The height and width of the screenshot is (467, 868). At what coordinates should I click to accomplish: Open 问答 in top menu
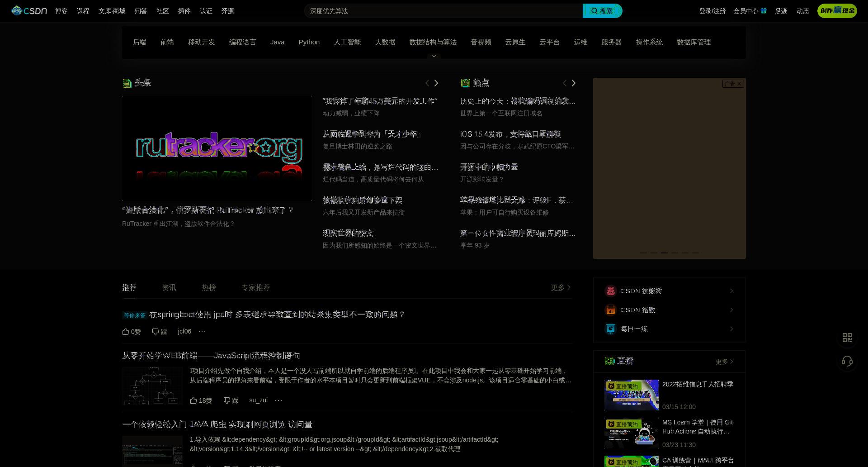point(141,11)
